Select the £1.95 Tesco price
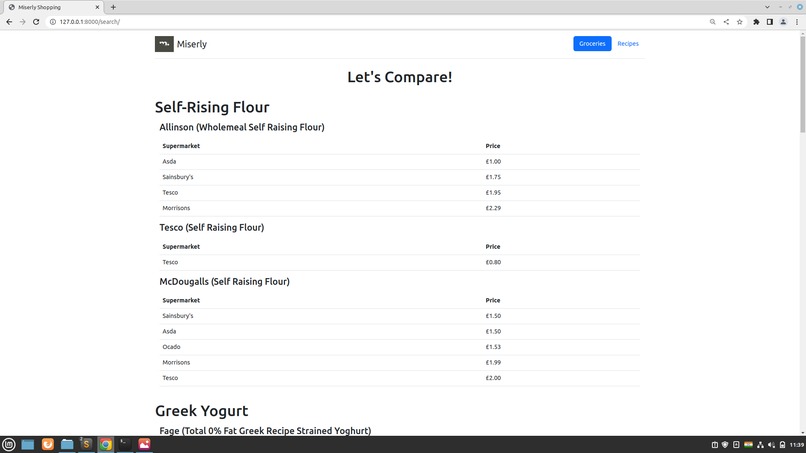This screenshot has width=806, height=453. point(493,192)
